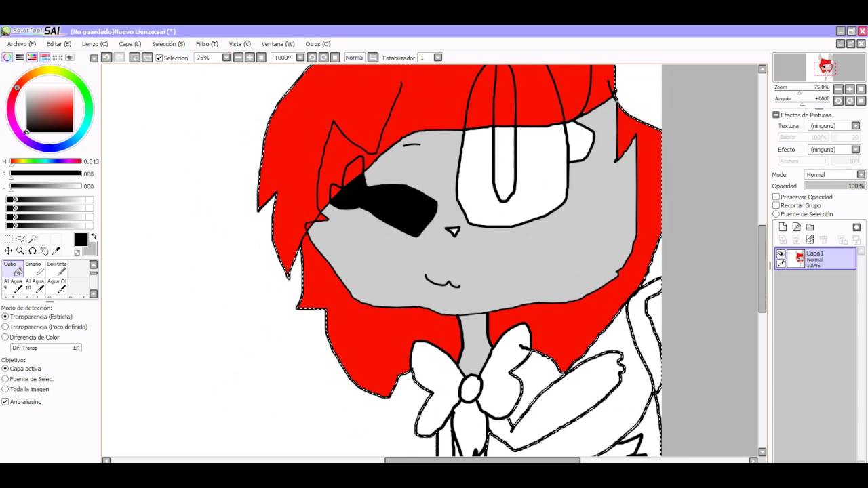Choose the Boli tinta ink pen
This screenshot has height=488, width=868.
point(56,268)
